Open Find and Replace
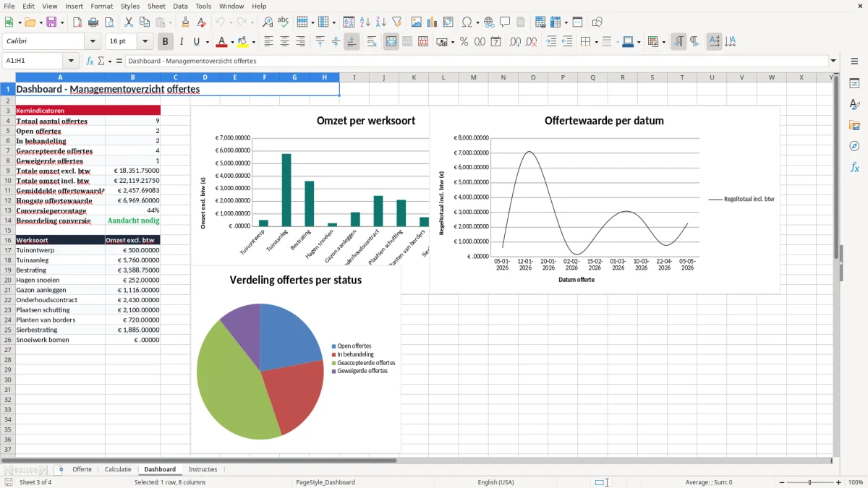 [x=268, y=22]
